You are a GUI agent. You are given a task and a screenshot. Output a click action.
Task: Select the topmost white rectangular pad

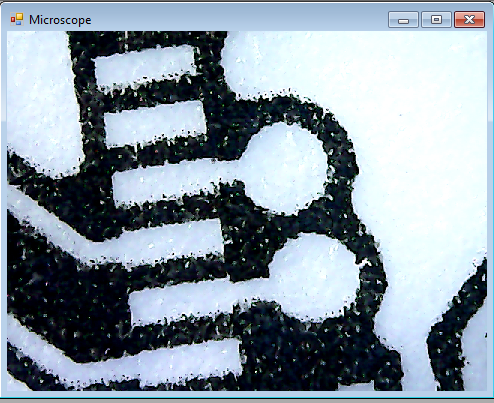[x=145, y=67]
